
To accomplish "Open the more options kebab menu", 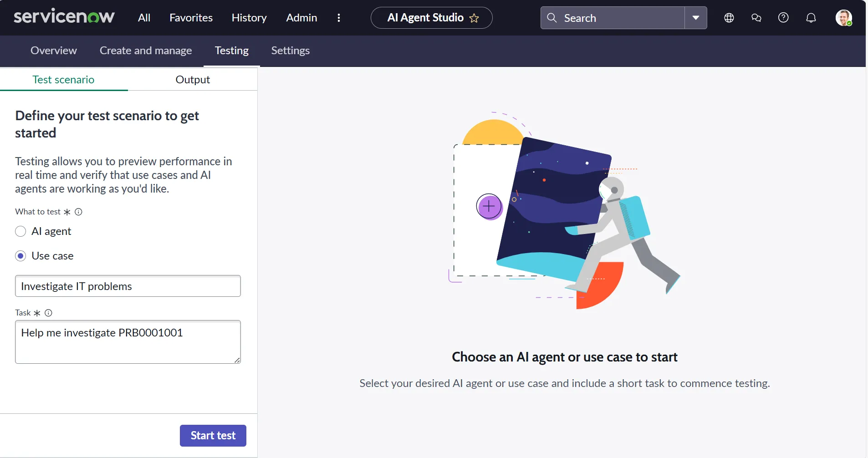I will [x=338, y=18].
